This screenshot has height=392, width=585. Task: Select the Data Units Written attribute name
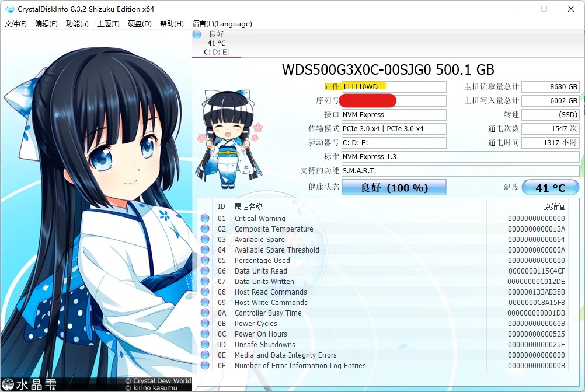pyautogui.click(x=264, y=281)
